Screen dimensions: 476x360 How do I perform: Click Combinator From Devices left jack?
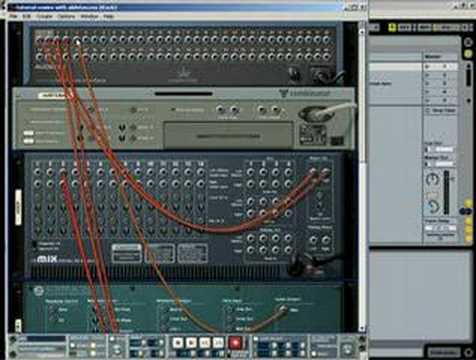(x=262, y=109)
